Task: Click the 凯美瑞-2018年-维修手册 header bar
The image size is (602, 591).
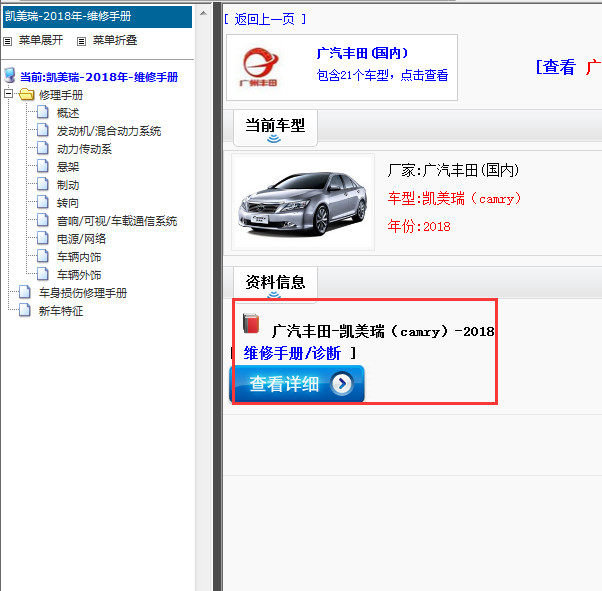Action: (x=98, y=17)
